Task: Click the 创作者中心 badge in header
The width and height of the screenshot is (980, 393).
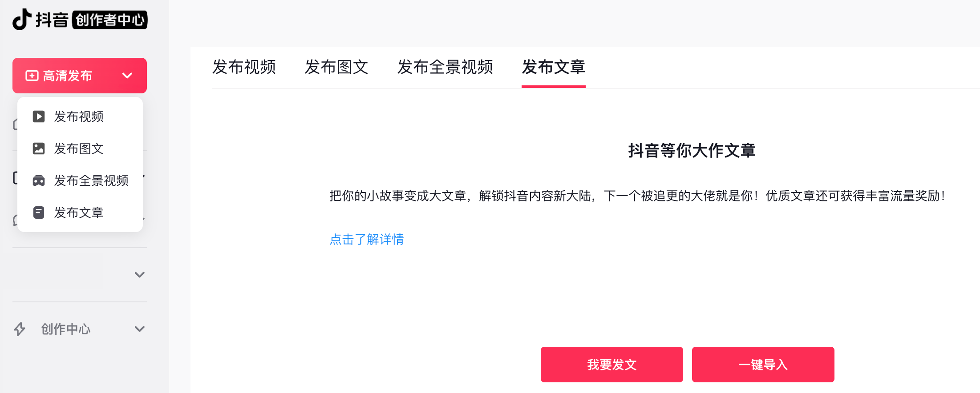Action: [109, 20]
